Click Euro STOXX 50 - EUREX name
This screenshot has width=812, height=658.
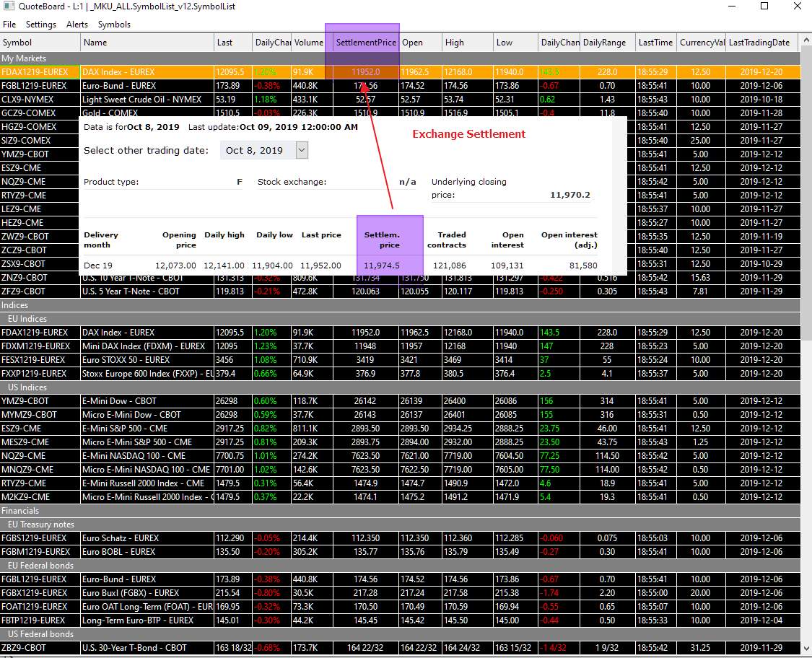pos(126,360)
